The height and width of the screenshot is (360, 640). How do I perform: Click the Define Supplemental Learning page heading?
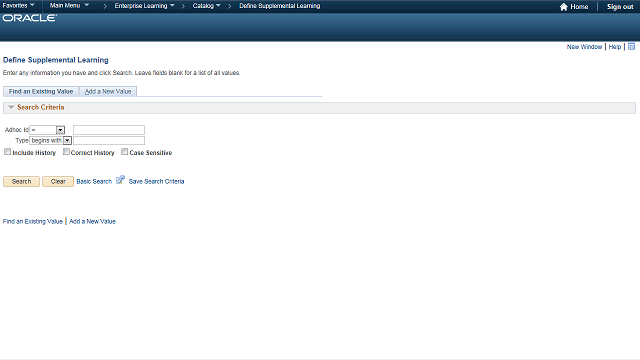coord(56,60)
